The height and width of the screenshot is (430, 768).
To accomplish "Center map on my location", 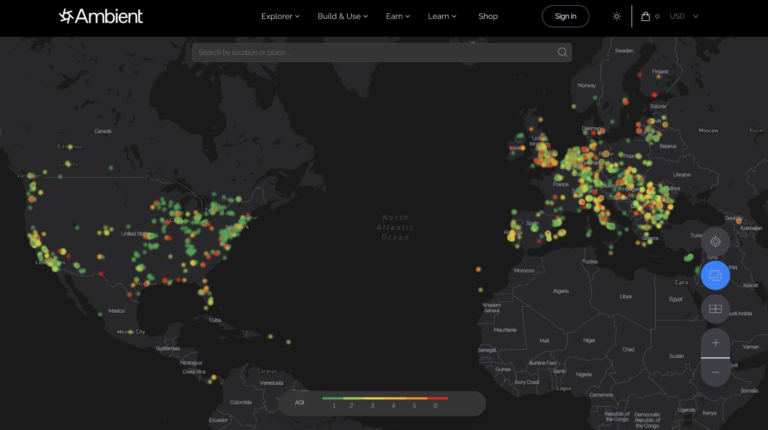I will tap(715, 241).
